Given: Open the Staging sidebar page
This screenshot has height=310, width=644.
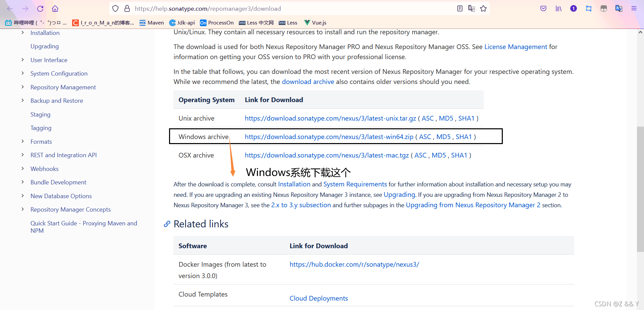Looking at the screenshot, I should [x=41, y=115].
